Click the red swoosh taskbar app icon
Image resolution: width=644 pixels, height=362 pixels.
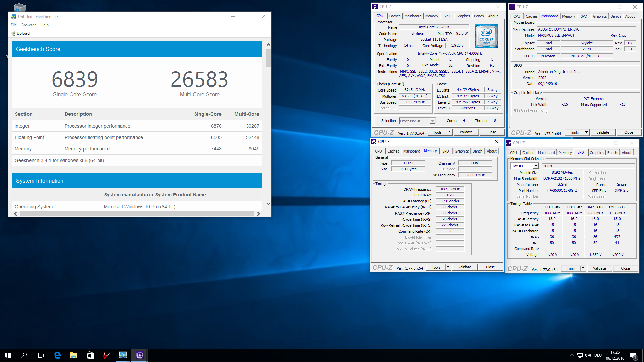tap(106, 355)
